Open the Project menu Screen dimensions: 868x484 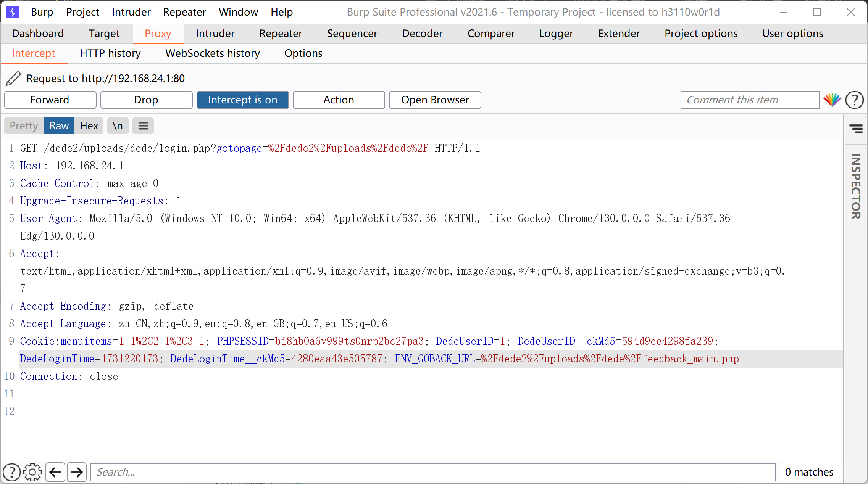coord(82,12)
